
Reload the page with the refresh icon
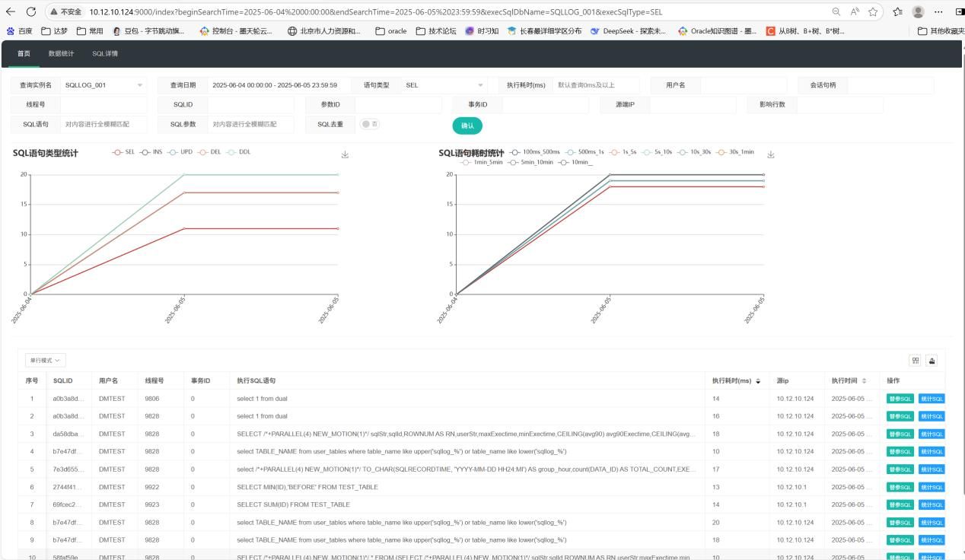pos(31,11)
